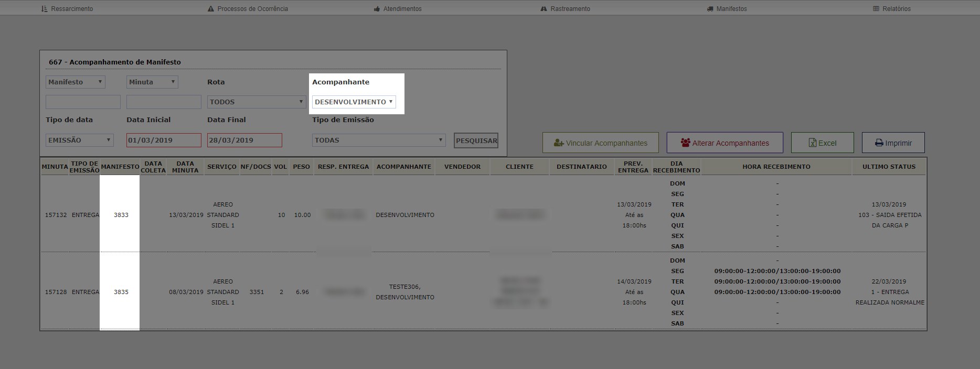
Task: Click the Data Inicial date field
Action: 164,140
